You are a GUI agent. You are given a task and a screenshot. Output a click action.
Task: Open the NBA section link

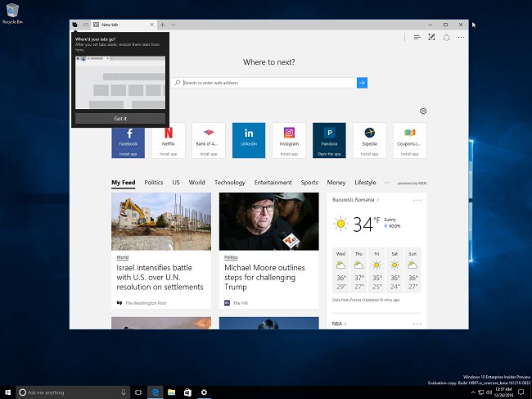pos(339,324)
